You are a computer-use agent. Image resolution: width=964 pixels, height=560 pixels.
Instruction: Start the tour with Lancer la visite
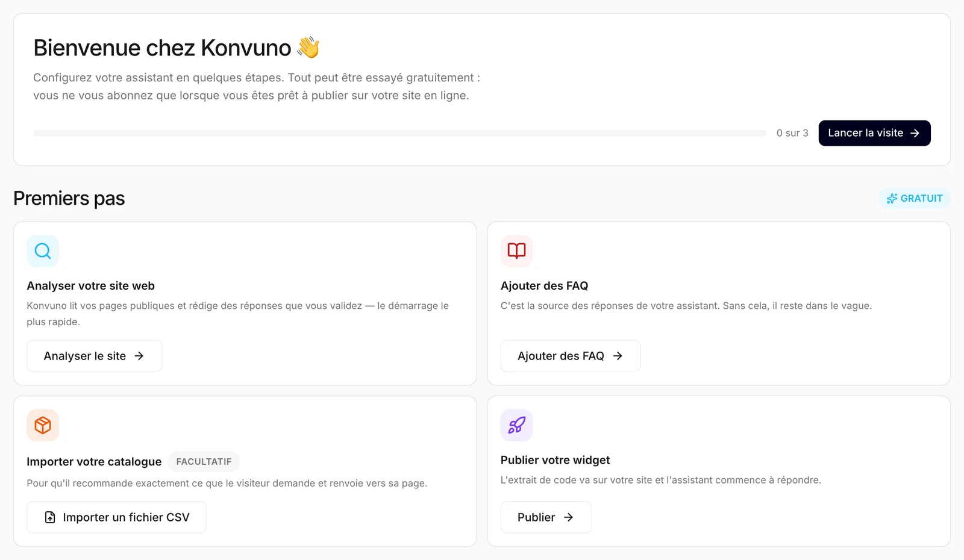[874, 133]
